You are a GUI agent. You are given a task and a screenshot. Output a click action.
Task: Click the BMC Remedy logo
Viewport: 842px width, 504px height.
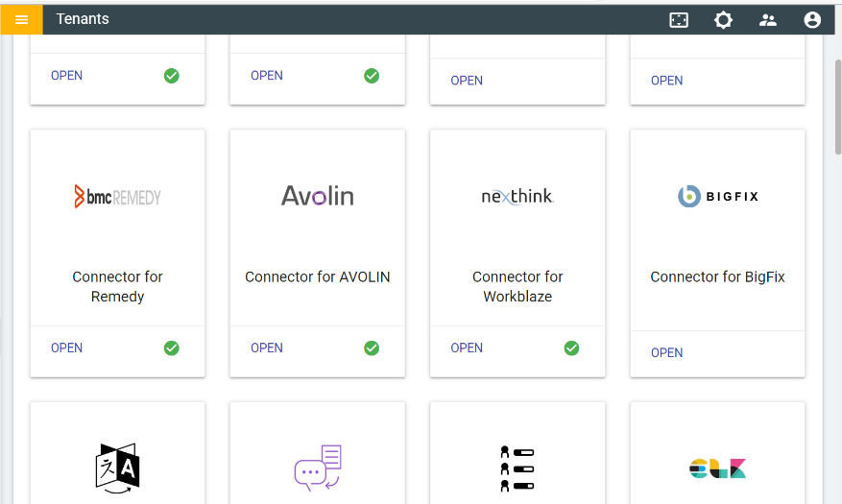[x=117, y=197]
